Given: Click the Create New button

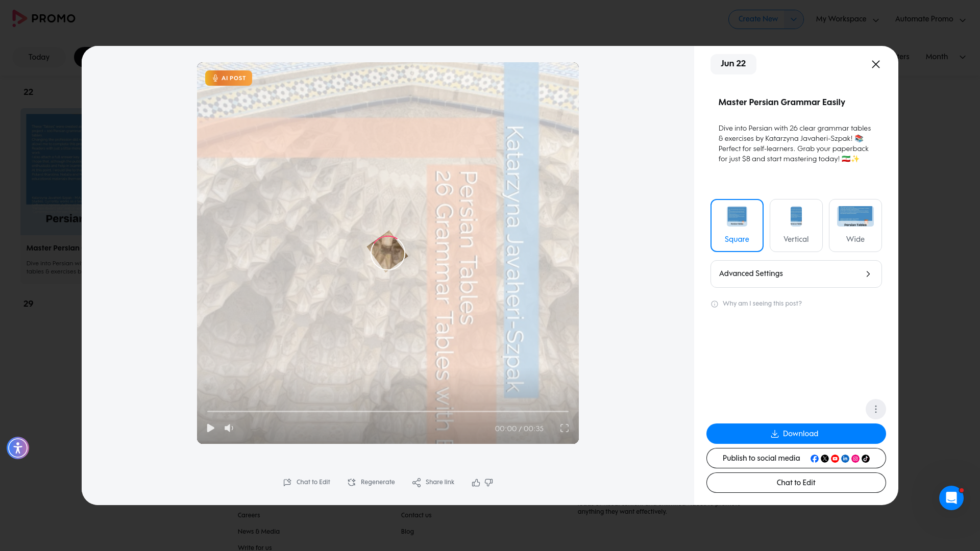Looking at the screenshot, I should [x=758, y=19].
